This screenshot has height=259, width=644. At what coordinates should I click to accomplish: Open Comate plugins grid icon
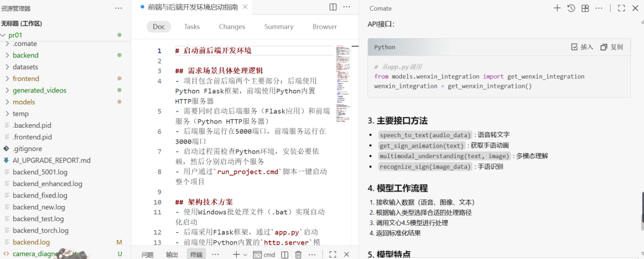tap(585, 8)
